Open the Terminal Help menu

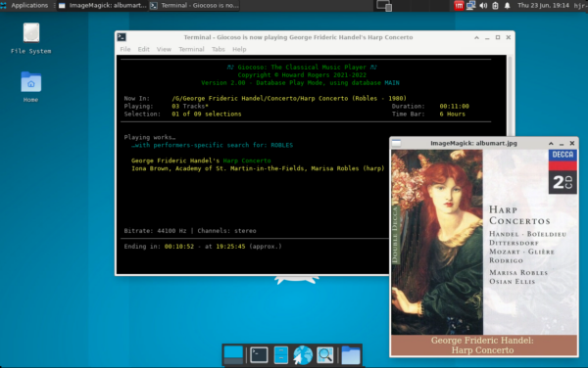tap(239, 49)
